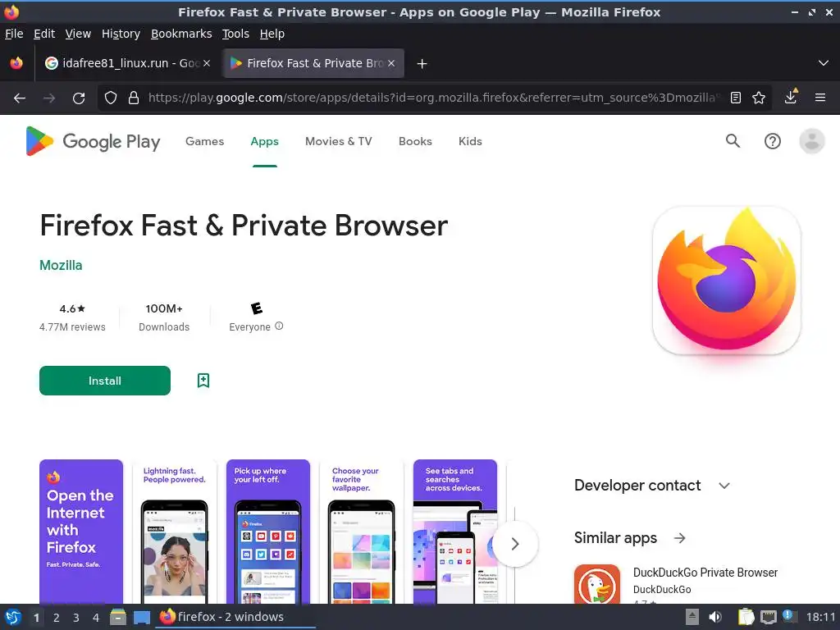Switch to workspace 2 in the taskbar
Screen dimensions: 840x630
pyautogui.click(x=56, y=618)
